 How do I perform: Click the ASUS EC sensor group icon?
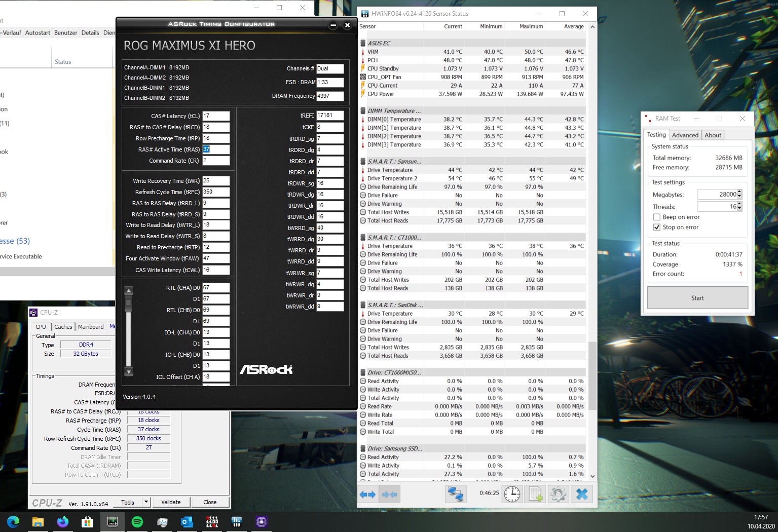[363, 44]
